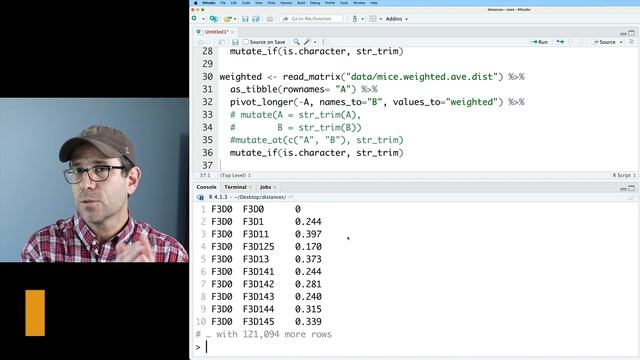
Task: Expand the git dropdown arrow
Action: click(362, 19)
